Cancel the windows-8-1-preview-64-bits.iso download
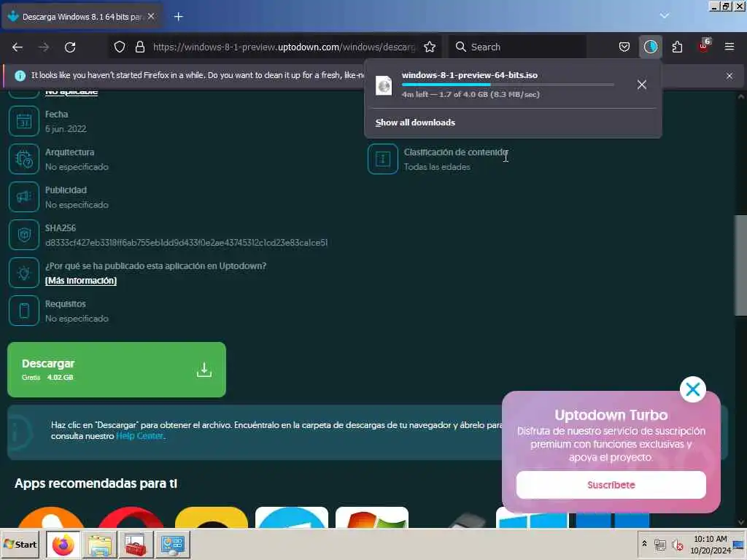 [x=642, y=85]
